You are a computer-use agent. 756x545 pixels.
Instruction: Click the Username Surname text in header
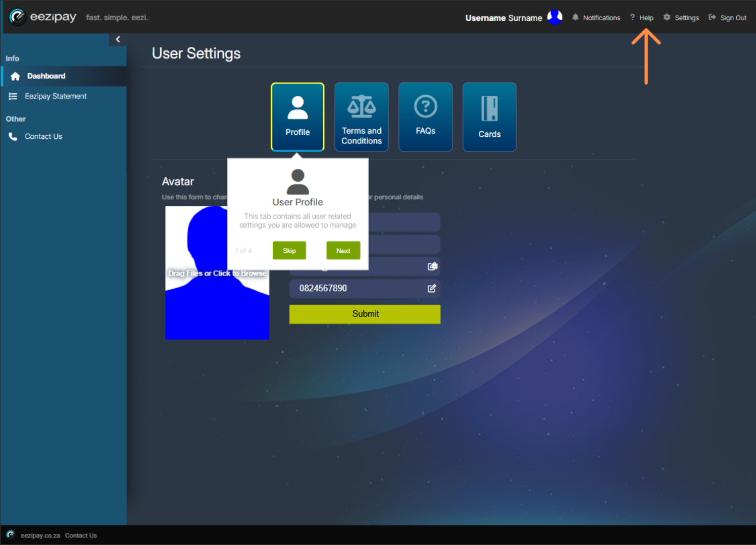(503, 18)
